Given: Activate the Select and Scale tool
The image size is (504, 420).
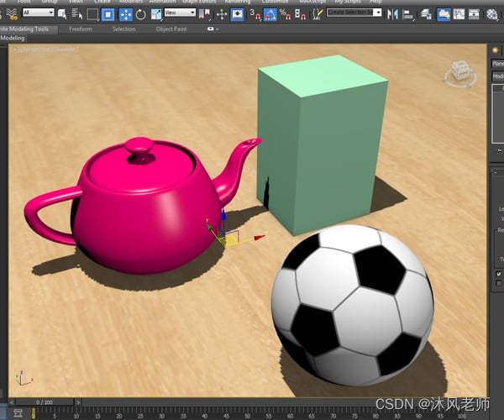Looking at the screenshot, I should click(156, 14).
